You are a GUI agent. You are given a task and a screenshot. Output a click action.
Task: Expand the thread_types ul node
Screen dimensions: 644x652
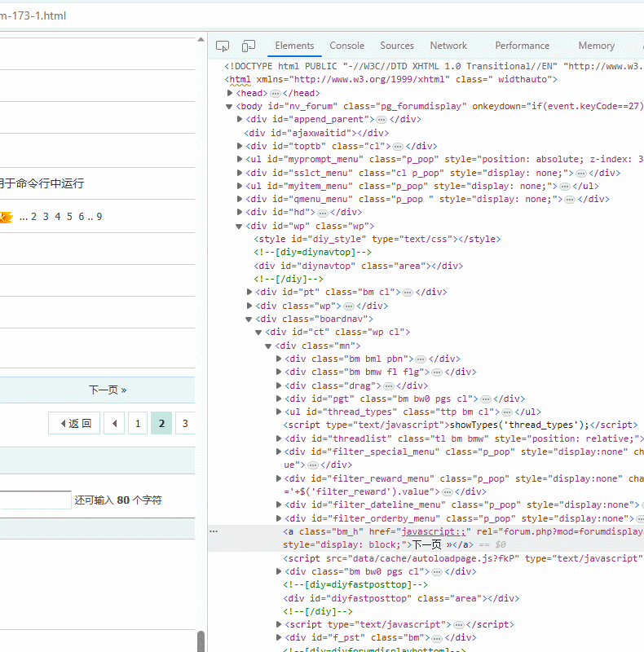(x=279, y=412)
